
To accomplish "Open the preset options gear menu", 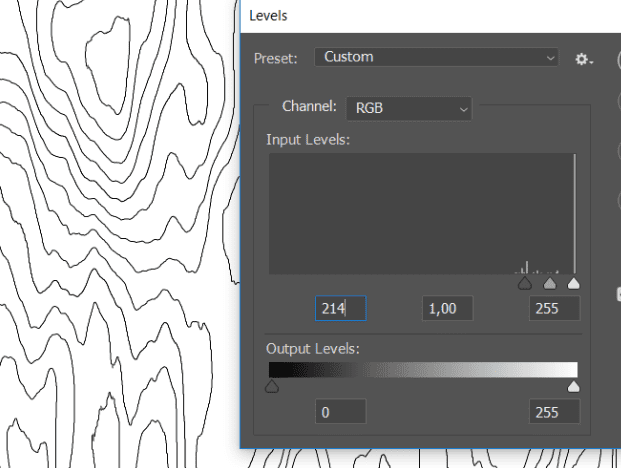I will (584, 59).
